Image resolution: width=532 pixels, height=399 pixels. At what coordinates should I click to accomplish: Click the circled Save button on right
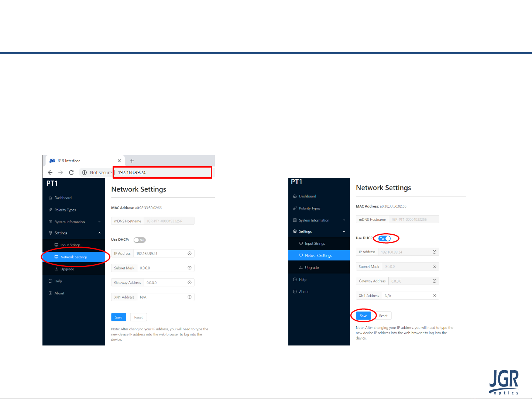363,316
